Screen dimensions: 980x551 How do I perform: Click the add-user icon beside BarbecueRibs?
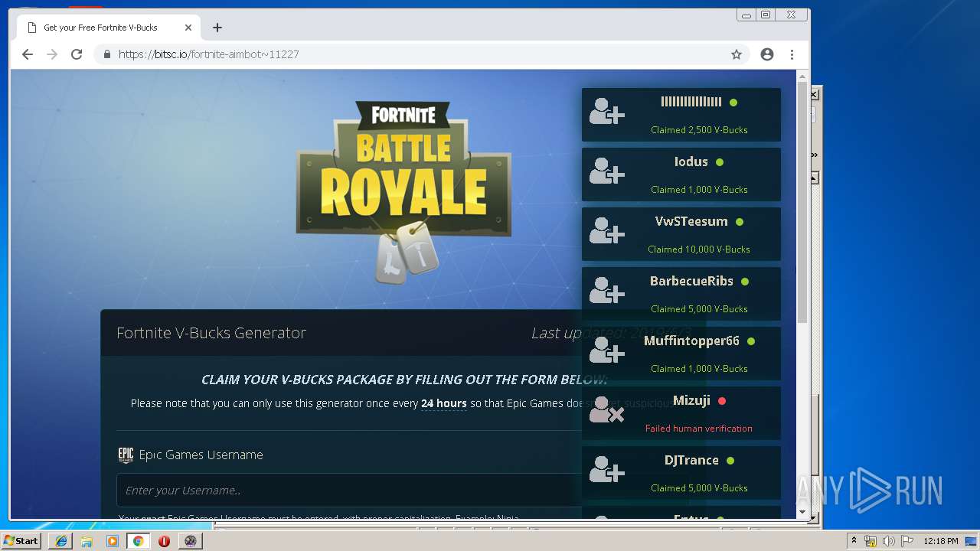click(x=607, y=292)
